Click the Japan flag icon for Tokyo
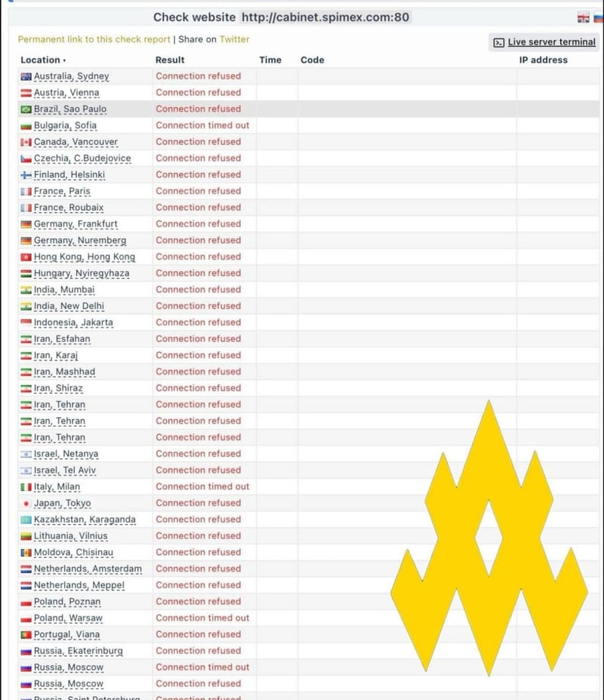604x700 pixels. pos(26,504)
